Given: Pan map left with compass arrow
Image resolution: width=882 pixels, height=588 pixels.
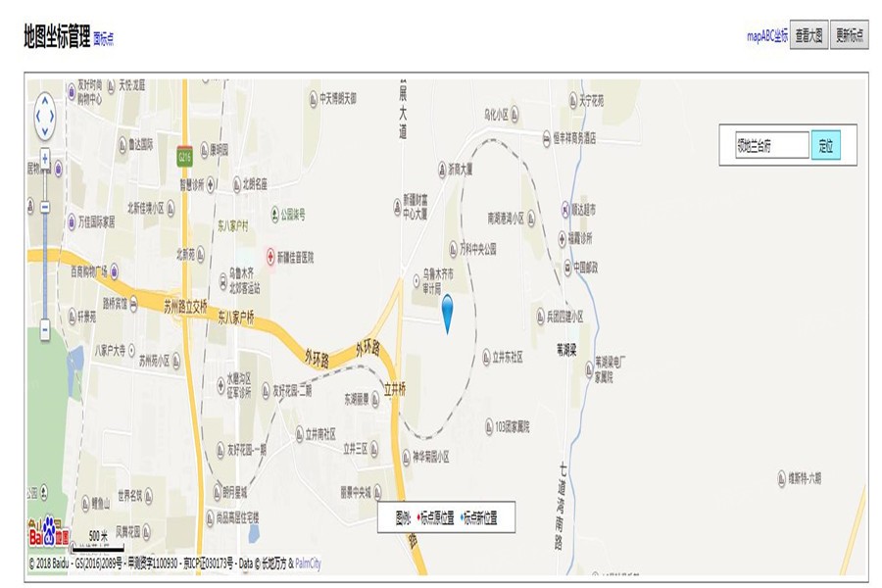Looking at the screenshot, I should [x=37, y=117].
